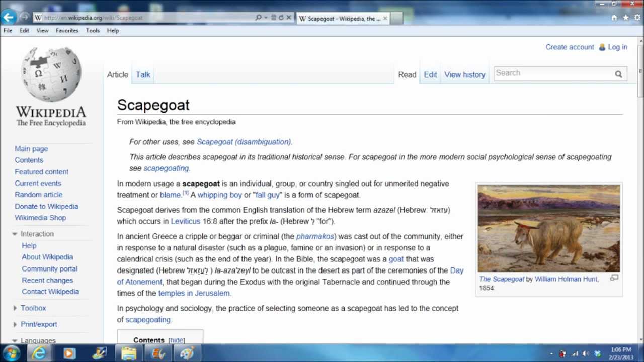Open the Favorites star icon
644x362 pixels.
click(x=625, y=18)
